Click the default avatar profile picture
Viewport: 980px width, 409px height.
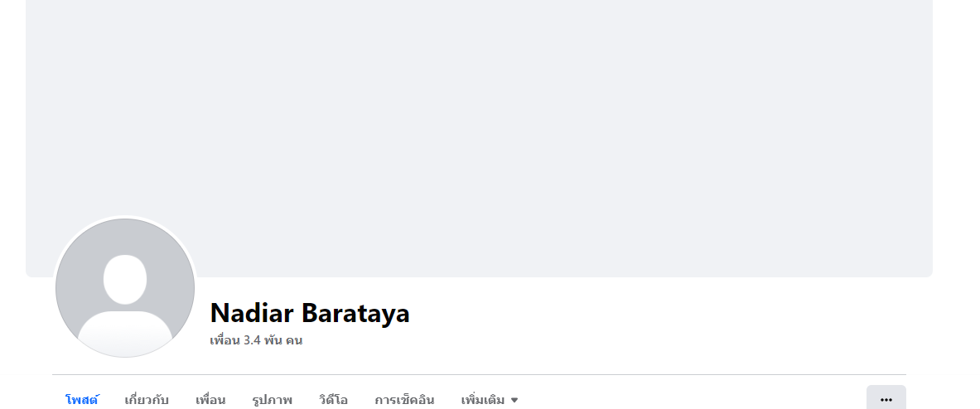click(x=125, y=288)
